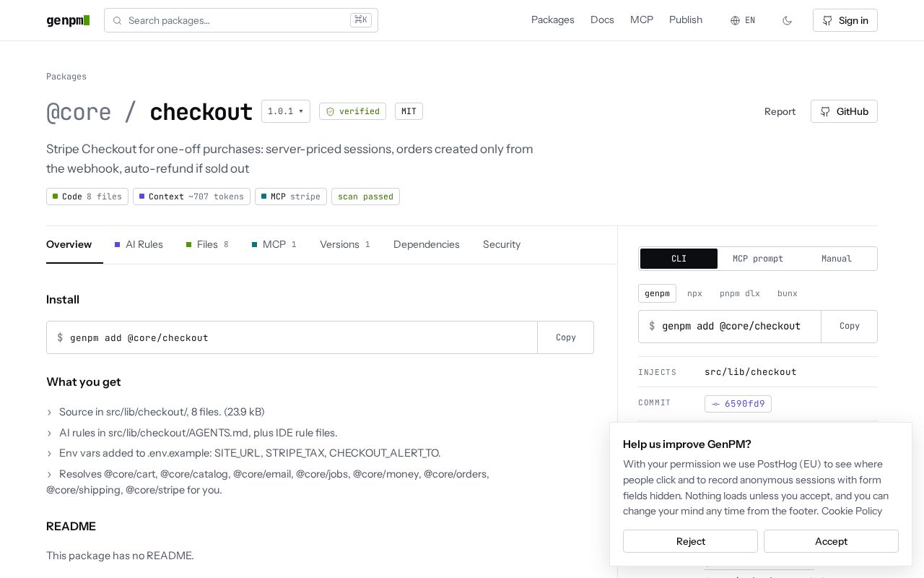Open Packages in top navigation
Viewport: 924px width, 578px height.
tap(553, 20)
